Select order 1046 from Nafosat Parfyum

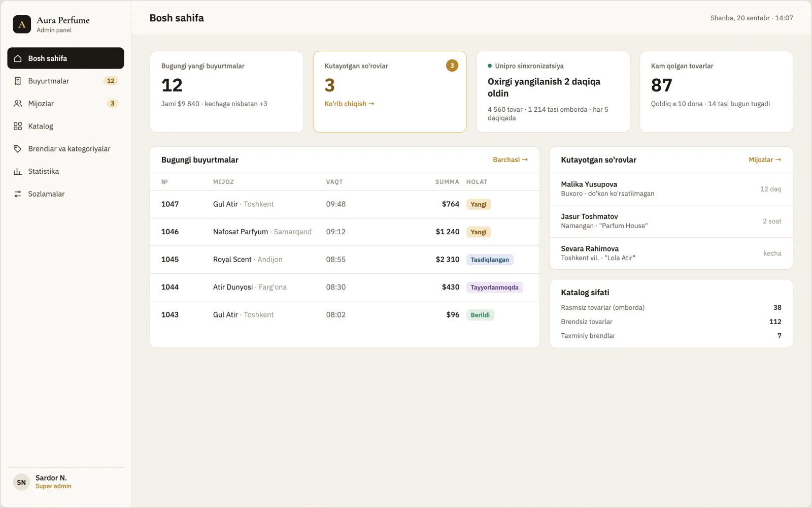(345, 232)
